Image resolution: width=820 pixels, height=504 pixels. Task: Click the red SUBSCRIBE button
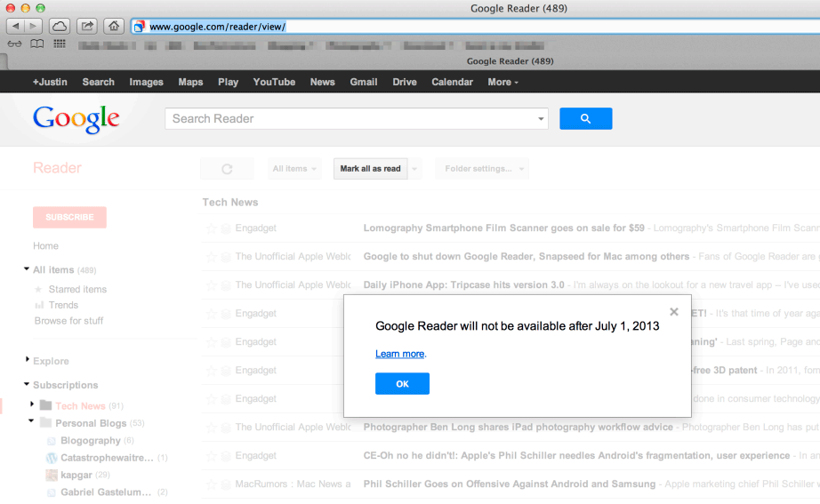[x=69, y=217]
